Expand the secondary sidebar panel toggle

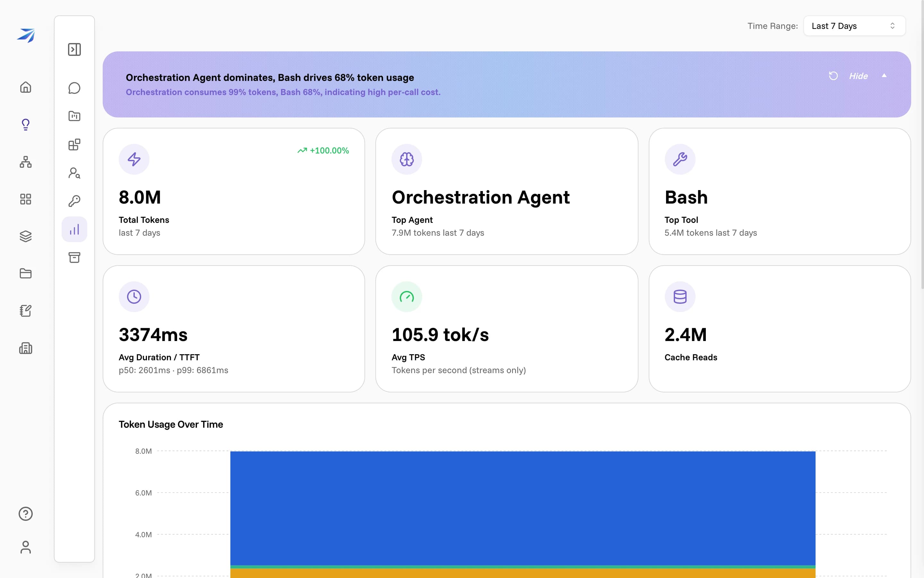74,49
